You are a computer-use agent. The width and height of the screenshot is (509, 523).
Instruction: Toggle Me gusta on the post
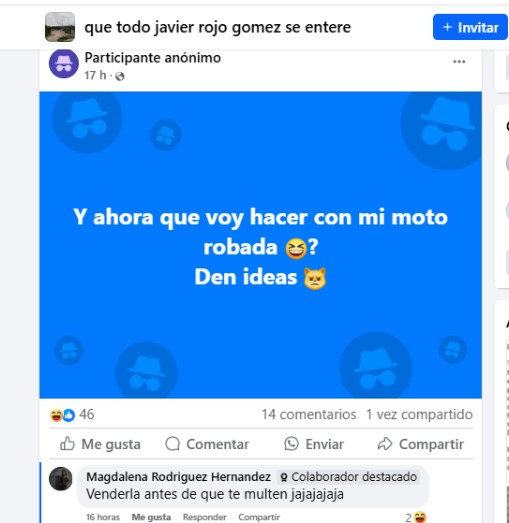(x=100, y=444)
